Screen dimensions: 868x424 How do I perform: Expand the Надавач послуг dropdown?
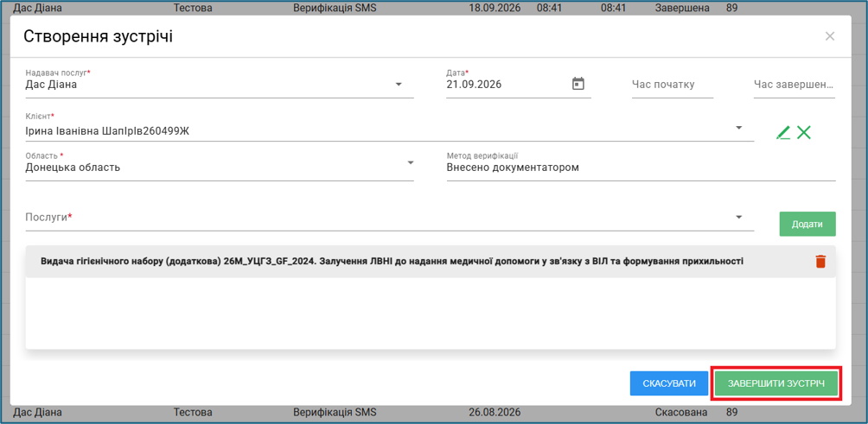point(399,85)
